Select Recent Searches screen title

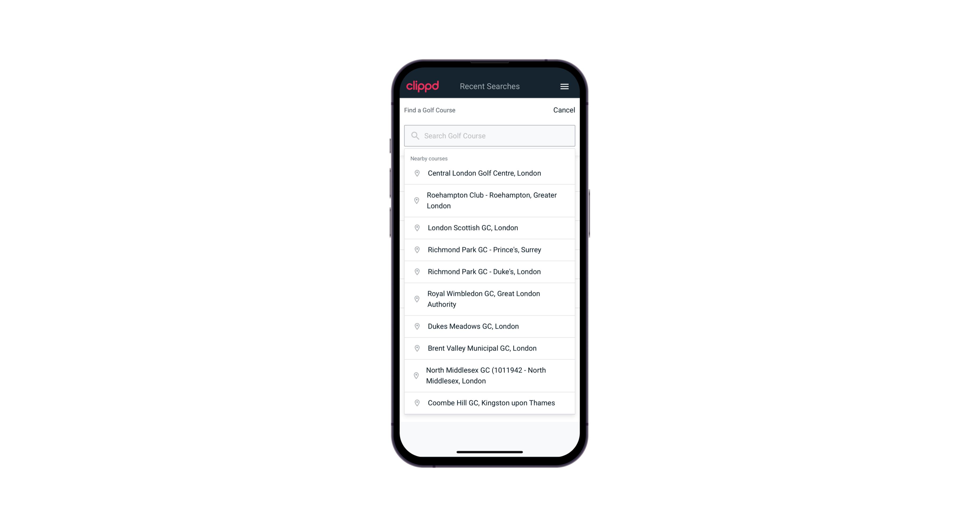tap(490, 86)
